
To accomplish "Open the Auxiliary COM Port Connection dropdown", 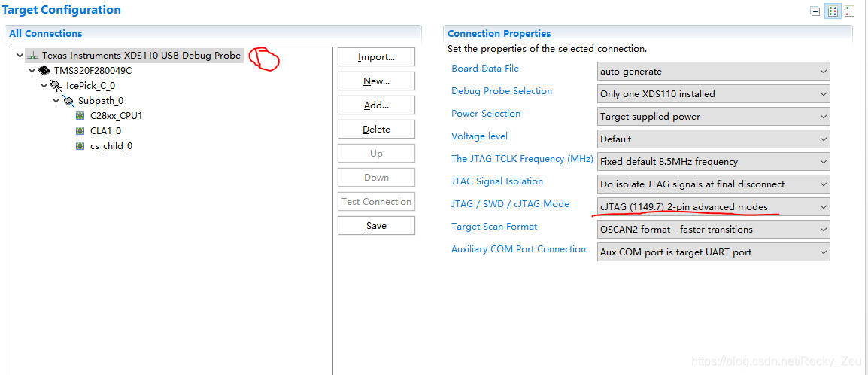I will pyautogui.click(x=714, y=252).
